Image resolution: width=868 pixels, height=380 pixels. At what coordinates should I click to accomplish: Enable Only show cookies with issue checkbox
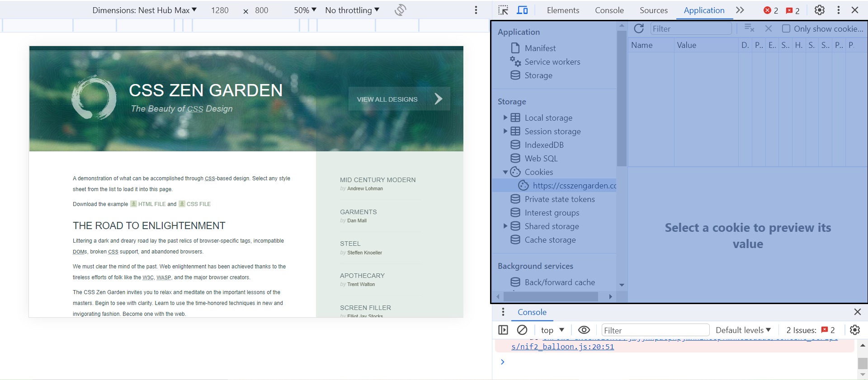click(786, 28)
